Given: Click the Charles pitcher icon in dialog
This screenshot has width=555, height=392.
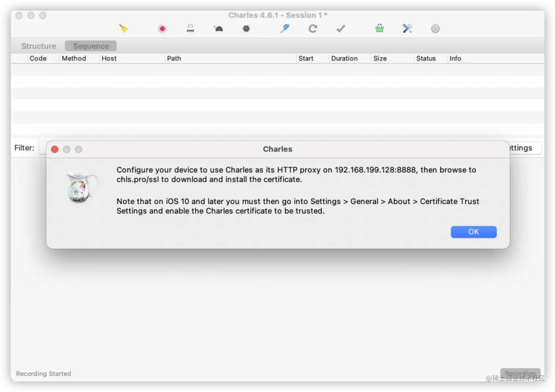Looking at the screenshot, I should (x=81, y=187).
